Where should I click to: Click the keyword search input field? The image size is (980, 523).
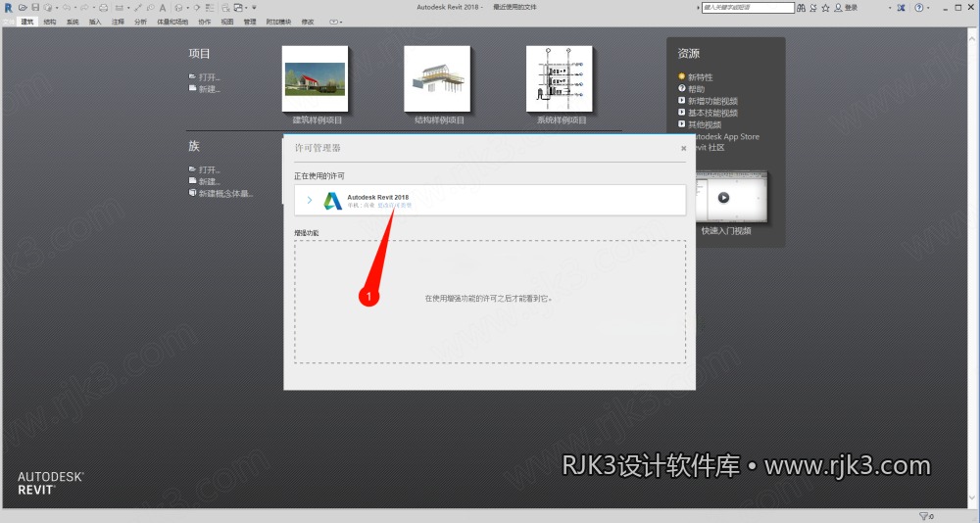tap(748, 8)
